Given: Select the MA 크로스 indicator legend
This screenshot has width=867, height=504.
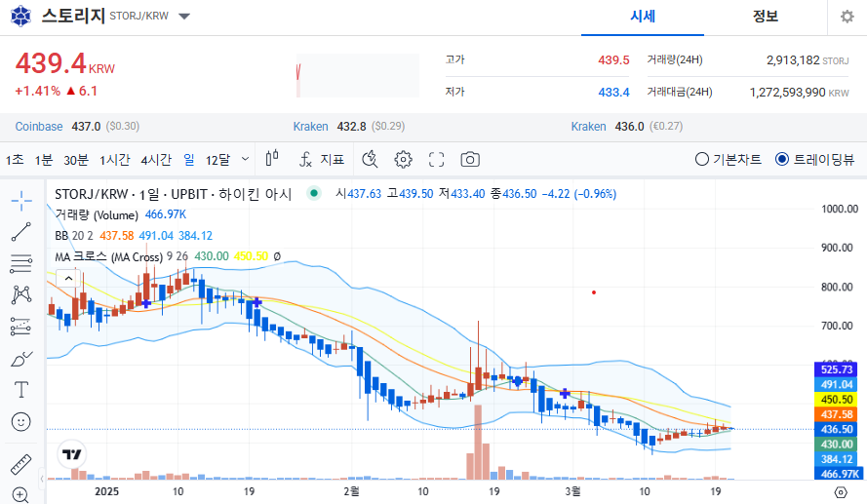Looking at the screenshot, I should (121, 257).
